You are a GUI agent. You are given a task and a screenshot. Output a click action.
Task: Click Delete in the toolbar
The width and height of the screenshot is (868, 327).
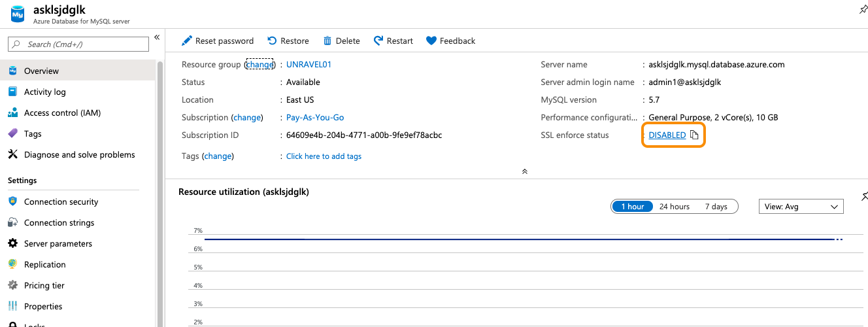341,41
